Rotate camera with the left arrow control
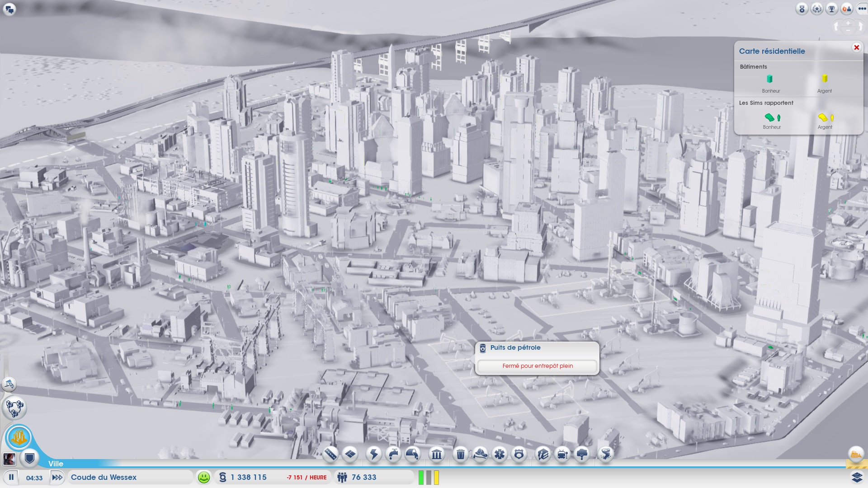868x488 pixels. (x=836, y=27)
